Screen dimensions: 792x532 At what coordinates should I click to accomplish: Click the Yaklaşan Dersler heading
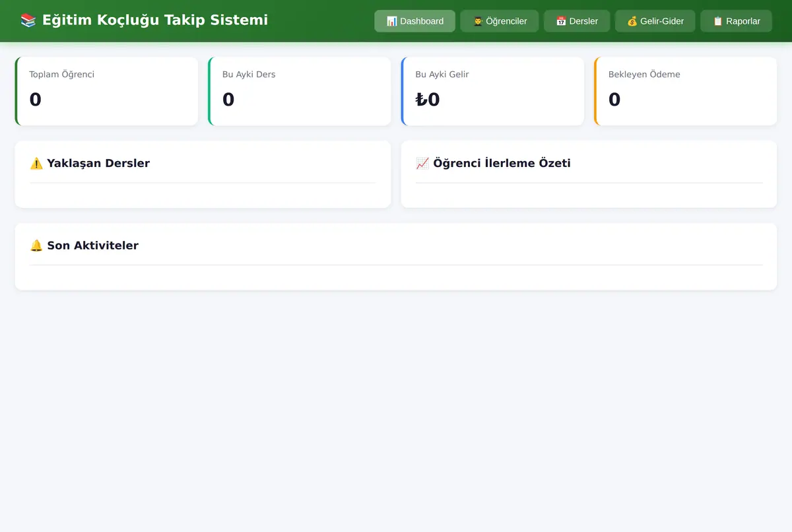[x=98, y=163]
